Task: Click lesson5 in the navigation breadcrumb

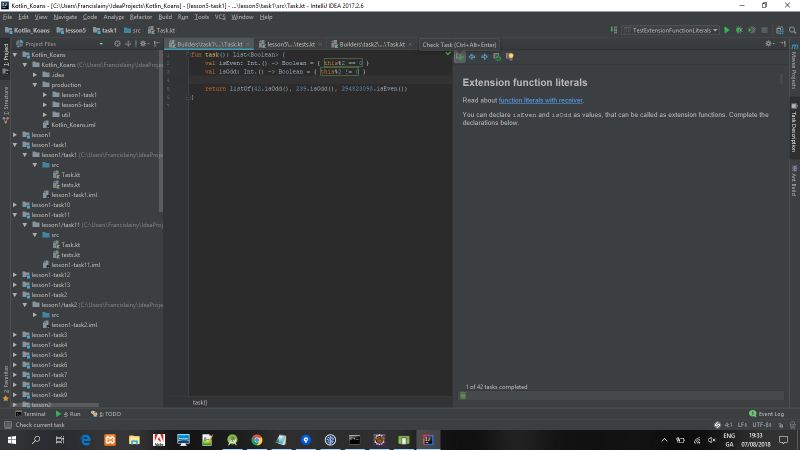Action: tap(71, 30)
